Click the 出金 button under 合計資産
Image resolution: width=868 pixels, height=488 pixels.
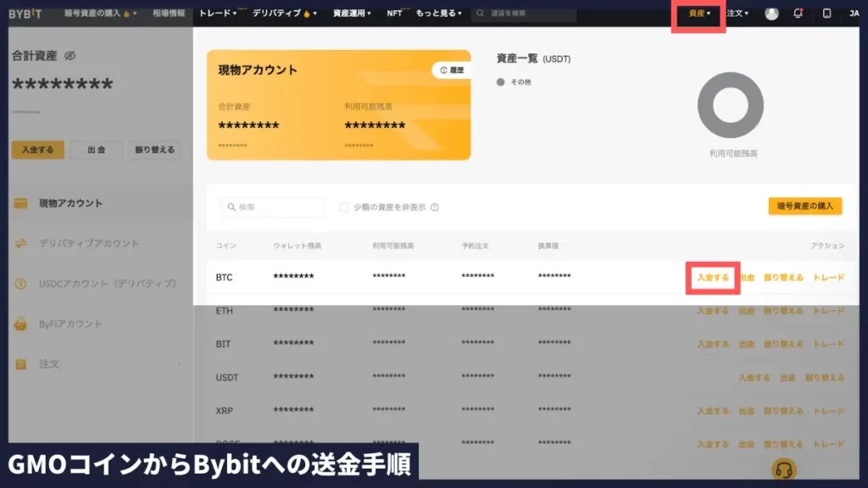[97, 150]
